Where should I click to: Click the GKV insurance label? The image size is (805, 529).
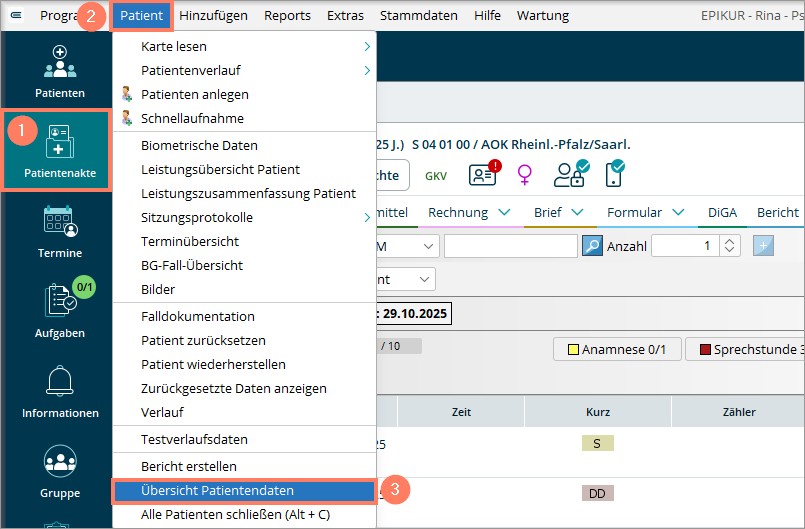pos(435,176)
